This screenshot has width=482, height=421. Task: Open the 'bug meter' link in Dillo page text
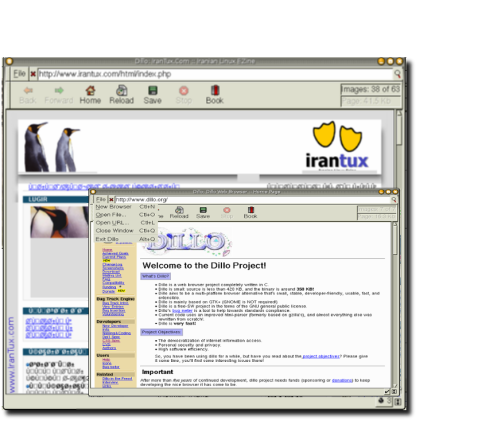coord(182,311)
